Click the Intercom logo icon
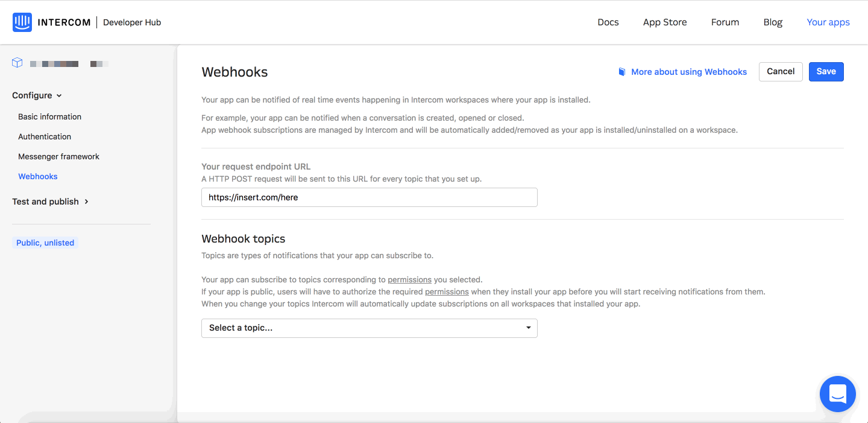 [22, 22]
